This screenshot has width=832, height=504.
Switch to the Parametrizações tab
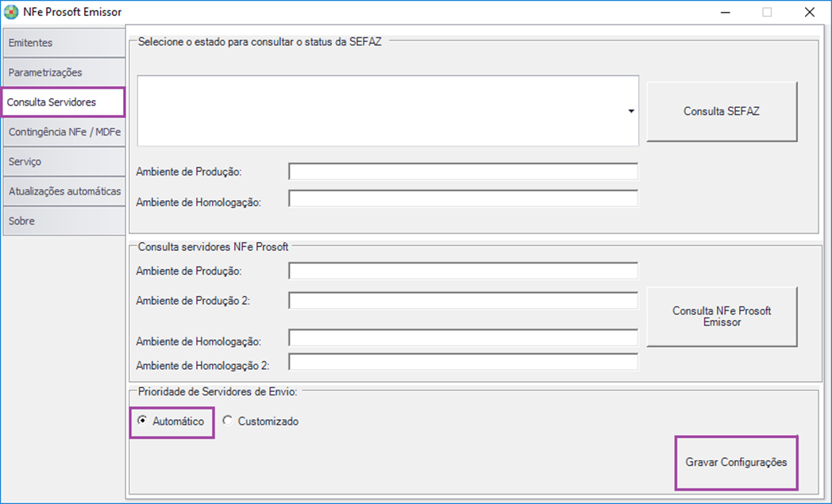click(64, 73)
